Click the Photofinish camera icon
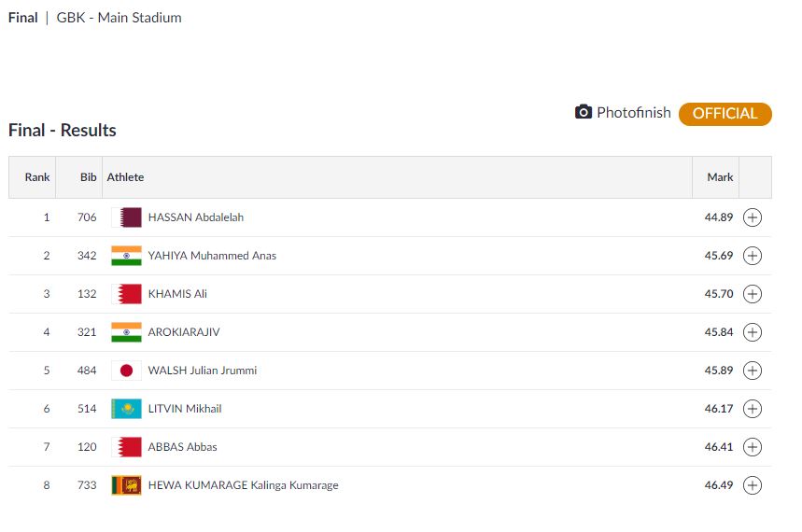This screenshot has height=532, width=802. 584,113
